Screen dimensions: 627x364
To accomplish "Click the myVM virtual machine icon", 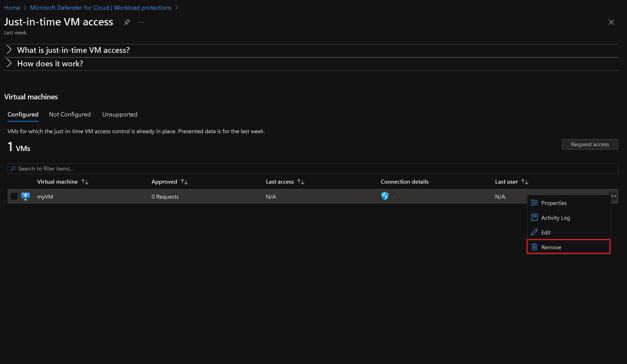I will (26, 196).
